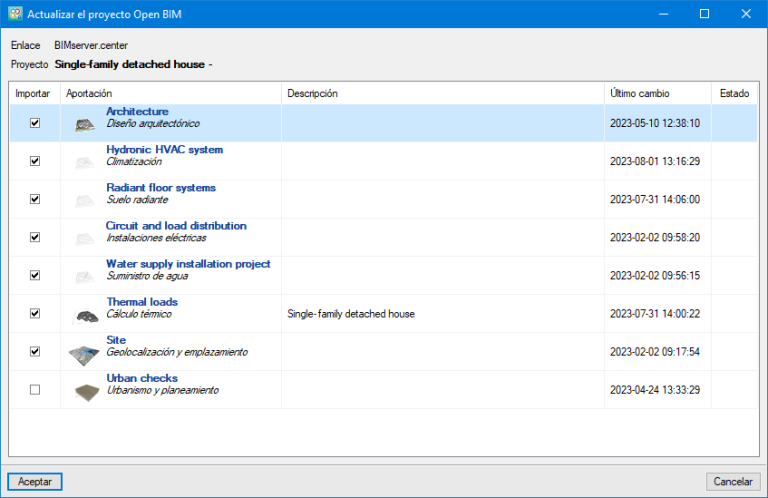The height and width of the screenshot is (498, 768).
Task: Toggle the Site import checkbox
Action: point(35,352)
